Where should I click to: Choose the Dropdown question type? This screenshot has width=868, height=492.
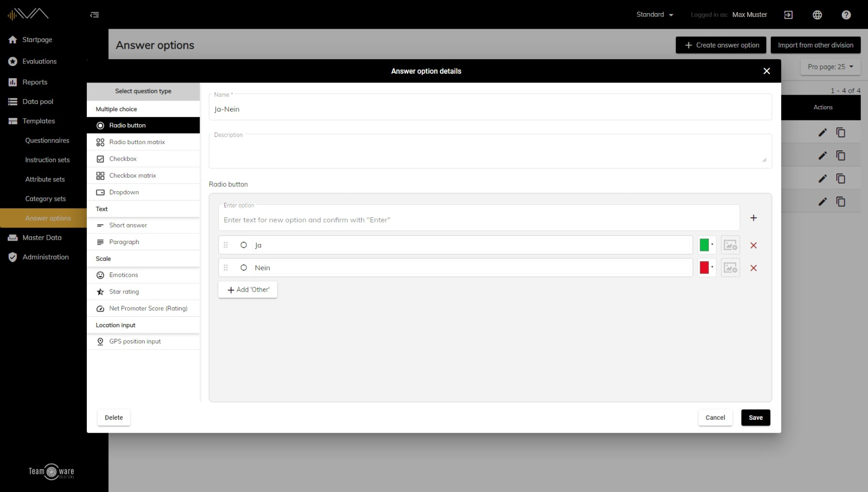(x=143, y=192)
